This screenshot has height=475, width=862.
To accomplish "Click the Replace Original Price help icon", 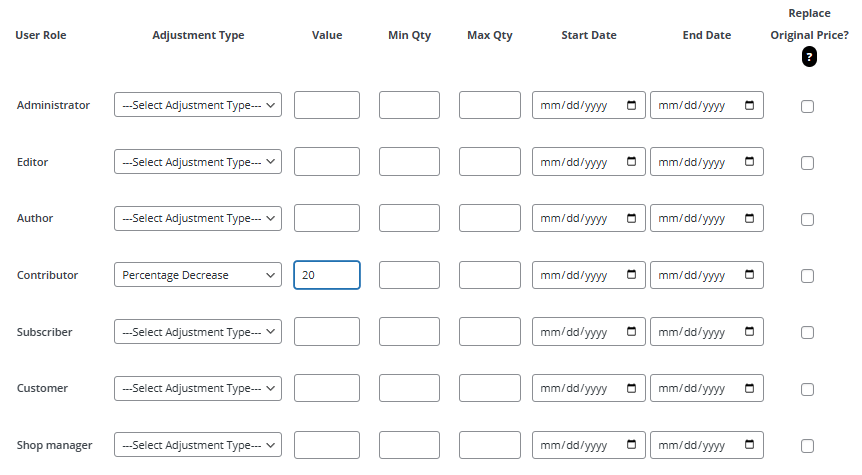I will [809, 58].
